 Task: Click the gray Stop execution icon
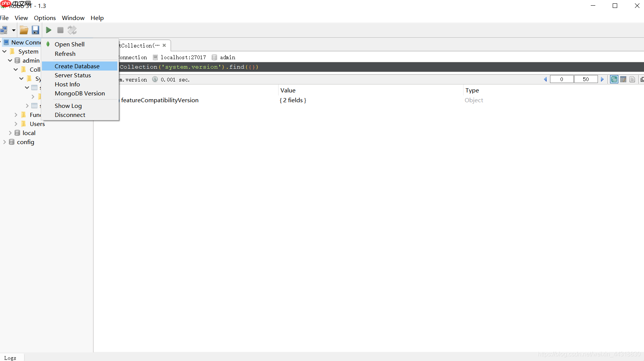point(60,30)
